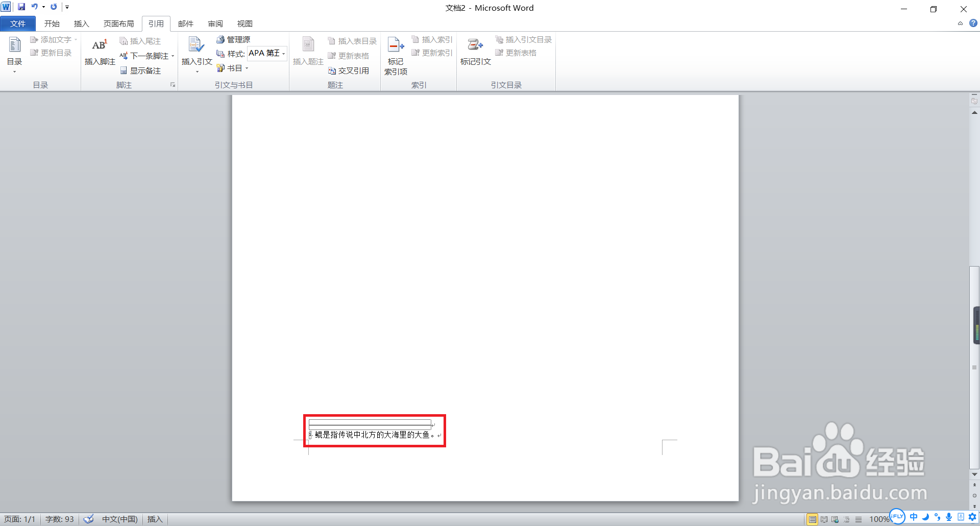Image resolution: width=980 pixels, height=526 pixels.
Task: Click the Redo icon in Quick Access Toolbar
Action: coord(54,7)
